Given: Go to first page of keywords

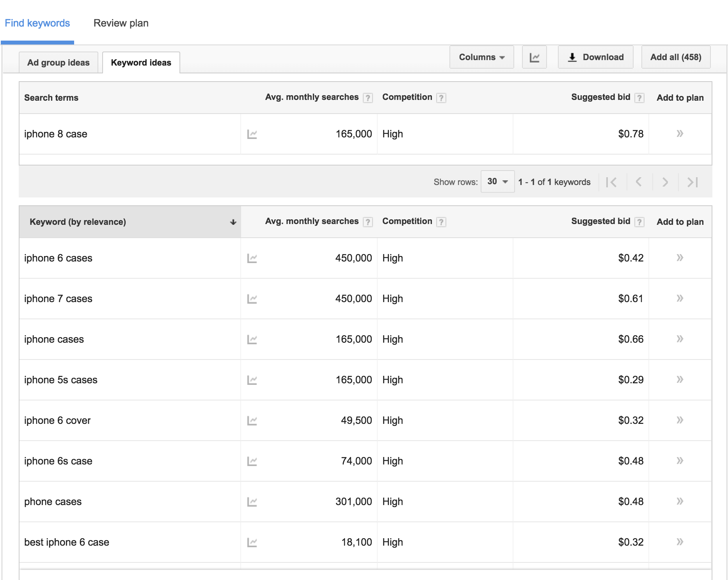Looking at the screenshot, I should (611, 182).
